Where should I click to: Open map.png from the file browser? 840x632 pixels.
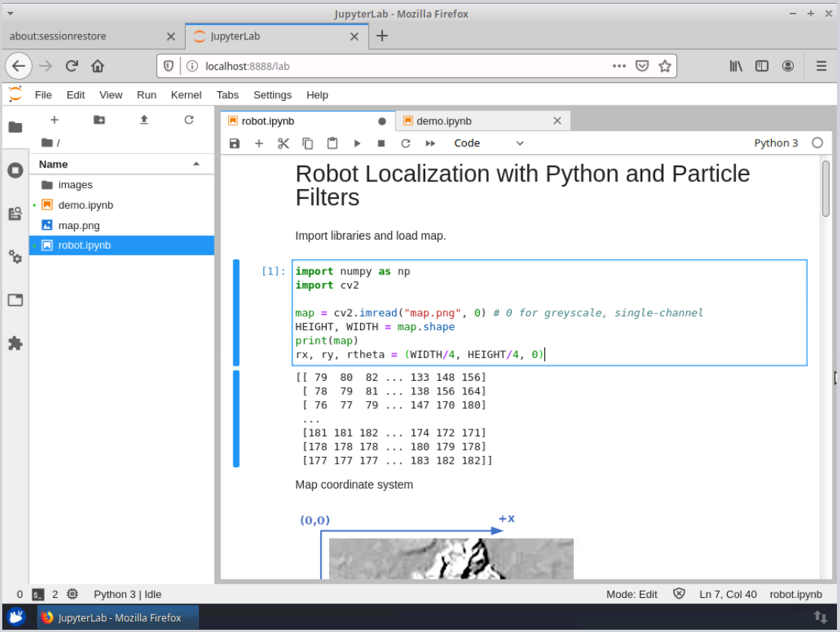coord(79,225)
